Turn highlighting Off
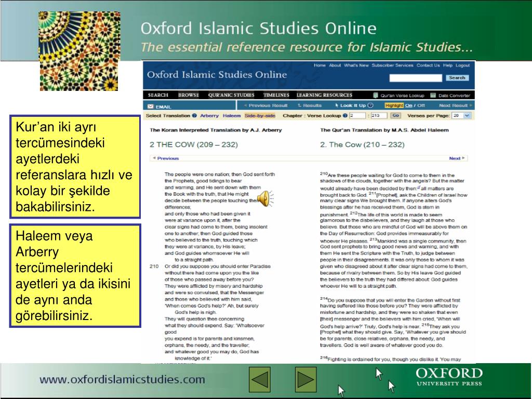This screenshot has height=399, width=532. click(x=421, y=105)
